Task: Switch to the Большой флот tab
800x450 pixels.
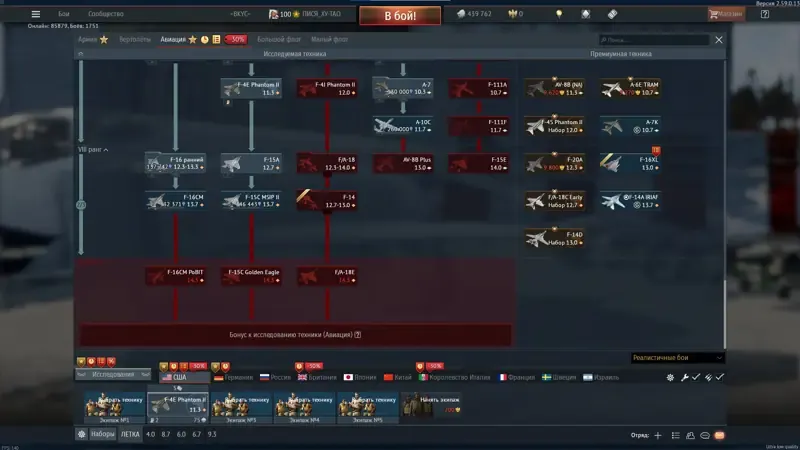Action: pos(279,39)
